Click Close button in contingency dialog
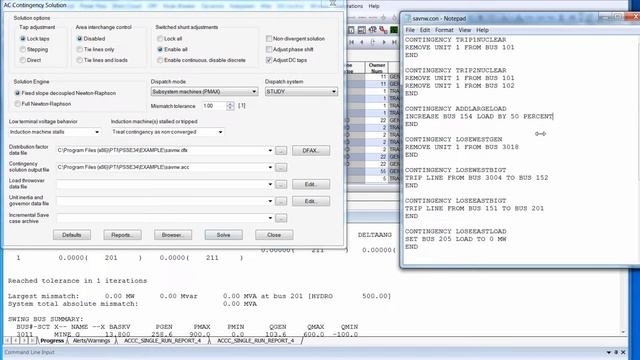Viewport: 640px width, 360px height. (x=274, y=235)
